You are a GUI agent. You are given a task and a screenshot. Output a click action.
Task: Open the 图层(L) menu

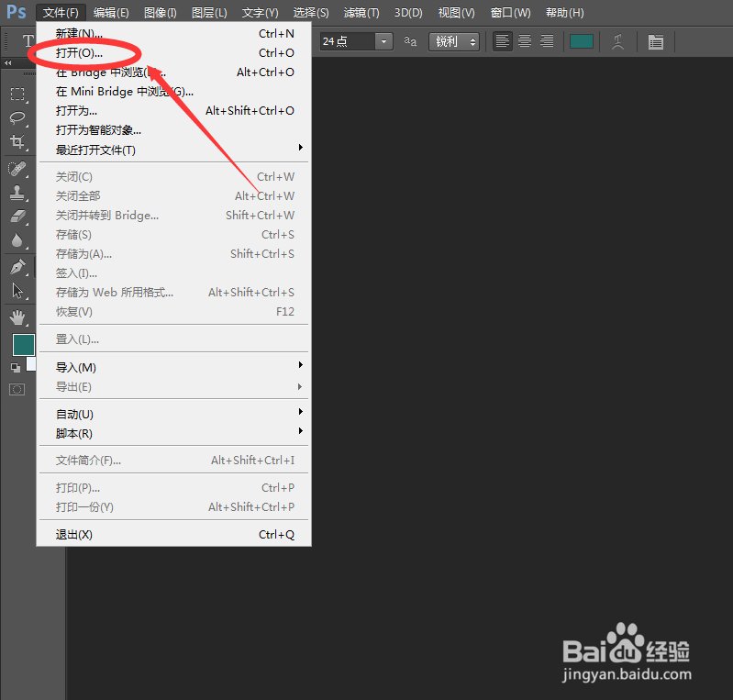coord(209,13)
